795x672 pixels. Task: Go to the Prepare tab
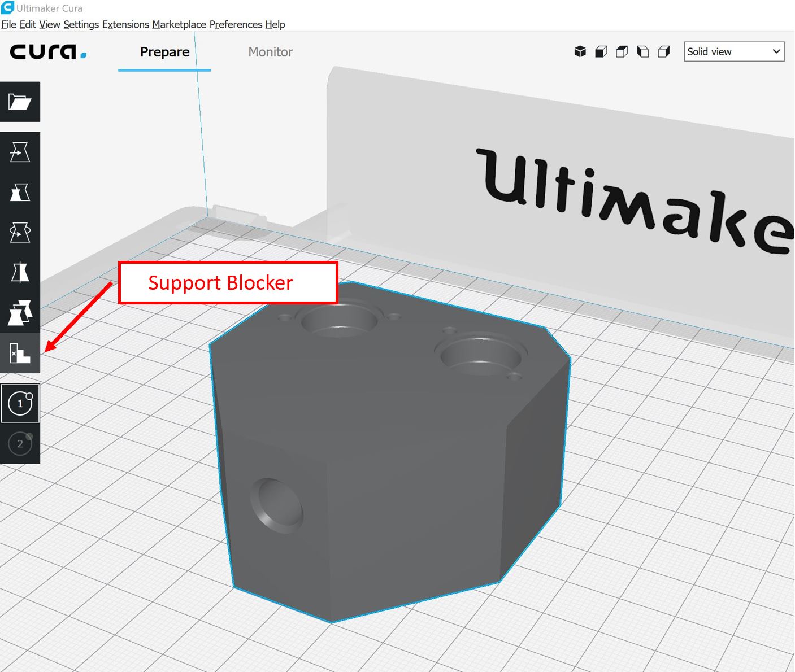(x=164, y=52)
